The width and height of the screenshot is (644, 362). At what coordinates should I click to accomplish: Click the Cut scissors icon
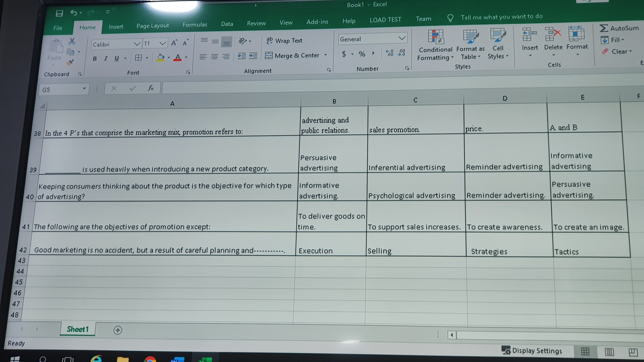pos(72,41)
